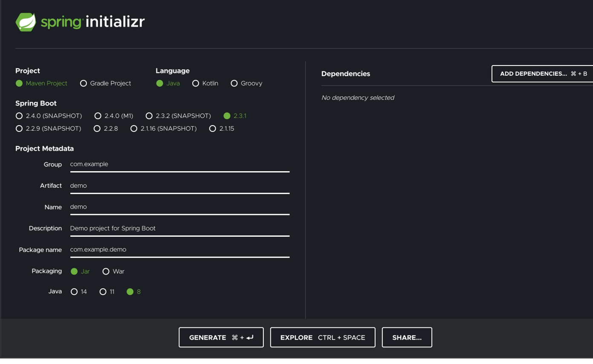Image resolution: width=593 pixels, height=364 pixels.
Task: Click the Spring leaf logo icon
Action: click(26, 22)
